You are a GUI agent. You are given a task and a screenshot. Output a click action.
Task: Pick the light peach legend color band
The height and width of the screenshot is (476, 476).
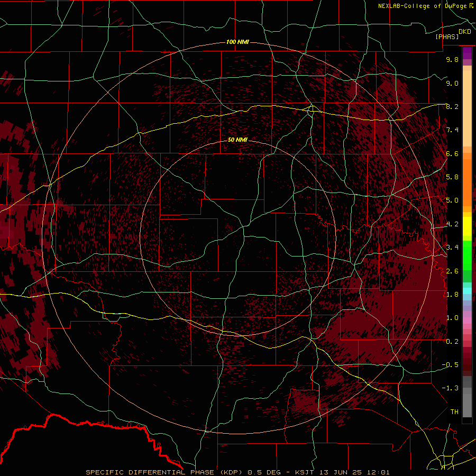[467, 108]
